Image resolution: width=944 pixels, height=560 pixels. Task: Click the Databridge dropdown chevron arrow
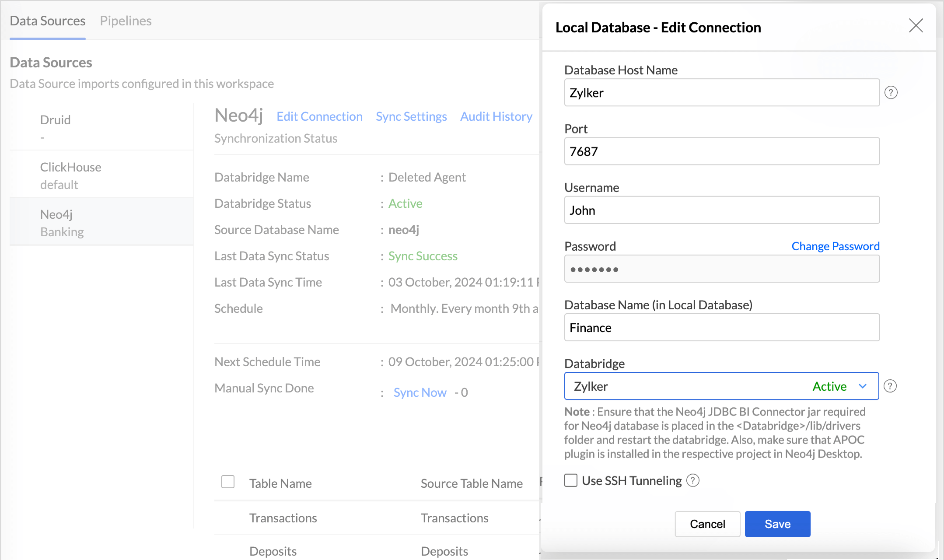(x=863, y=386)
